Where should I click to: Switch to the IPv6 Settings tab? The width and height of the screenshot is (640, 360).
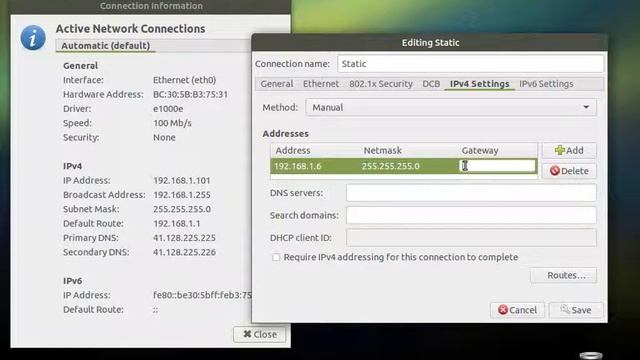point(546,84)
